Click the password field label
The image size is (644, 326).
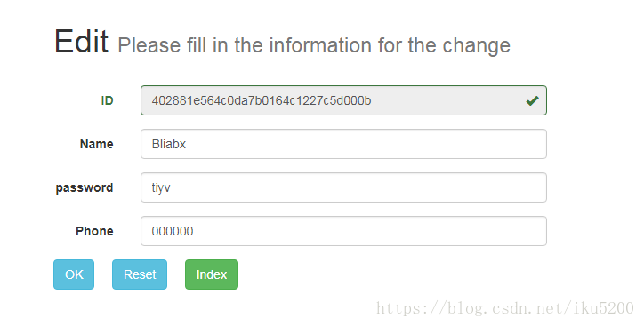click(85, 187)
